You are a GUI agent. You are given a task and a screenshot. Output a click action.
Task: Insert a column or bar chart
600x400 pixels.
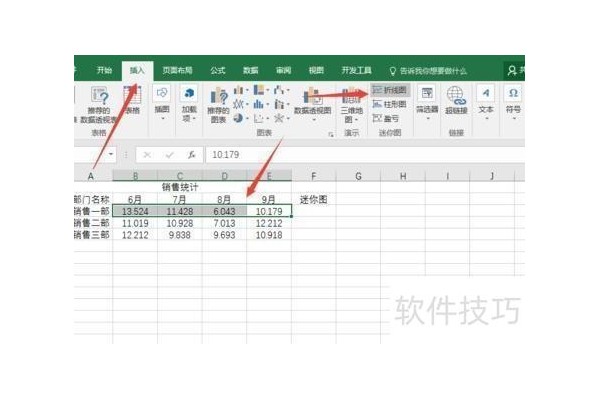coord(241,90)
